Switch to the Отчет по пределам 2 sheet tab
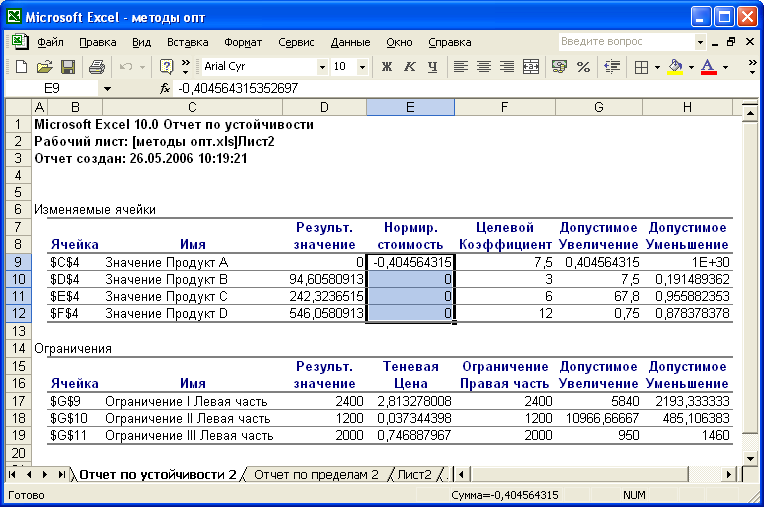This screenshot has width=764, height=507. pyautogui.click(x=316, y=474)
